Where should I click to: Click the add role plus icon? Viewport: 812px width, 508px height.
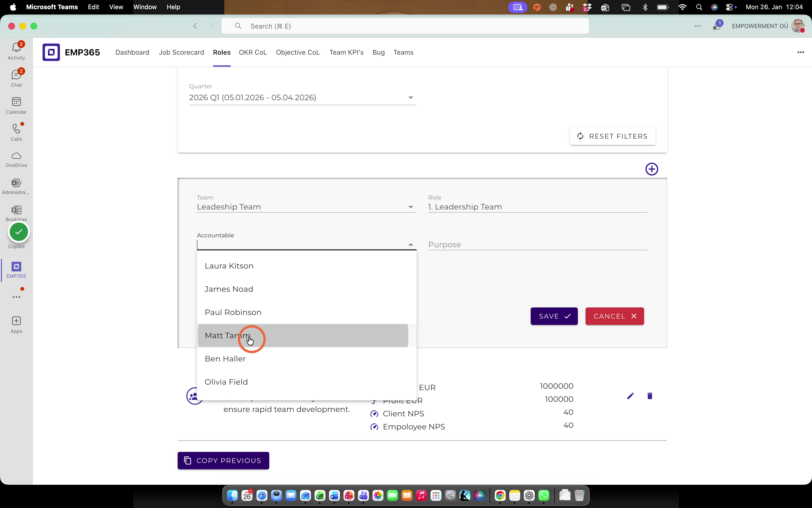(x=652, y=169)
